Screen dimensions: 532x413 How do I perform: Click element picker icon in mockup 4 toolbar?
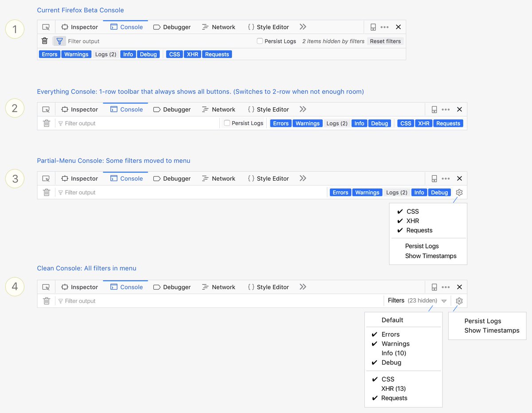(x=46, y=287)
